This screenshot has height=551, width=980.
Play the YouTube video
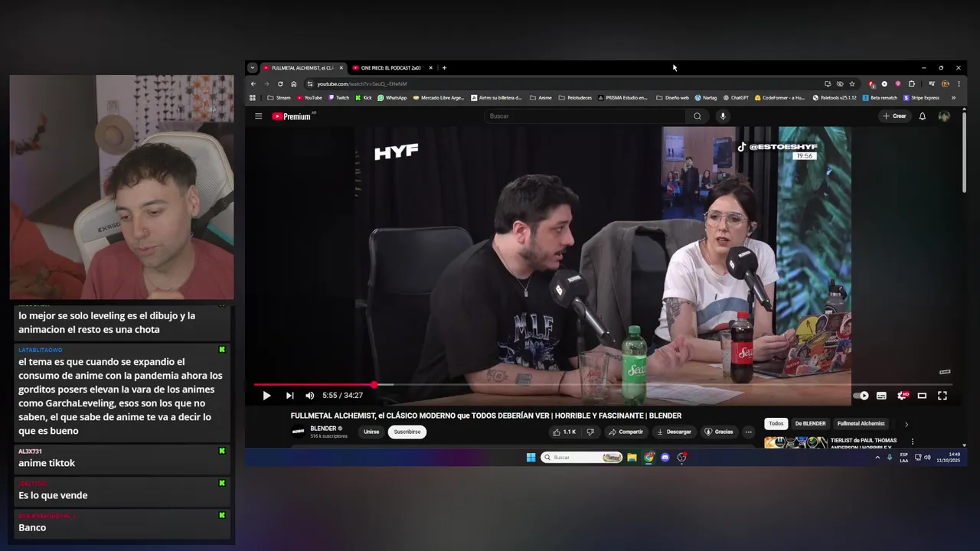[x=266, y=396]
